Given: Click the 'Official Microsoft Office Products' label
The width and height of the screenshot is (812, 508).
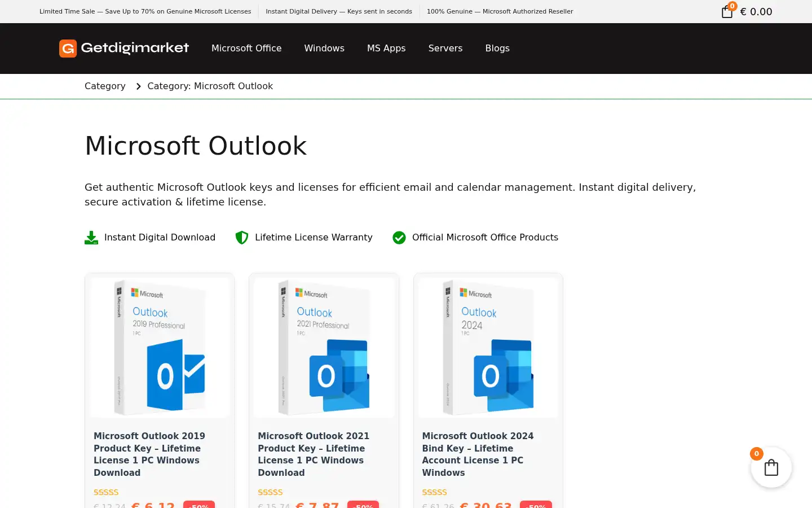Looking at the screenshot, I should [x=485, y=238].
